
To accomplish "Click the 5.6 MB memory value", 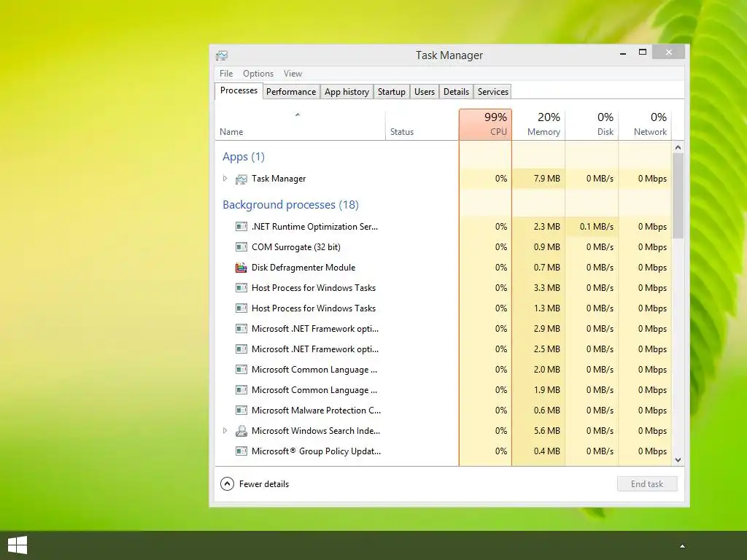I will [x=547, y=431].
